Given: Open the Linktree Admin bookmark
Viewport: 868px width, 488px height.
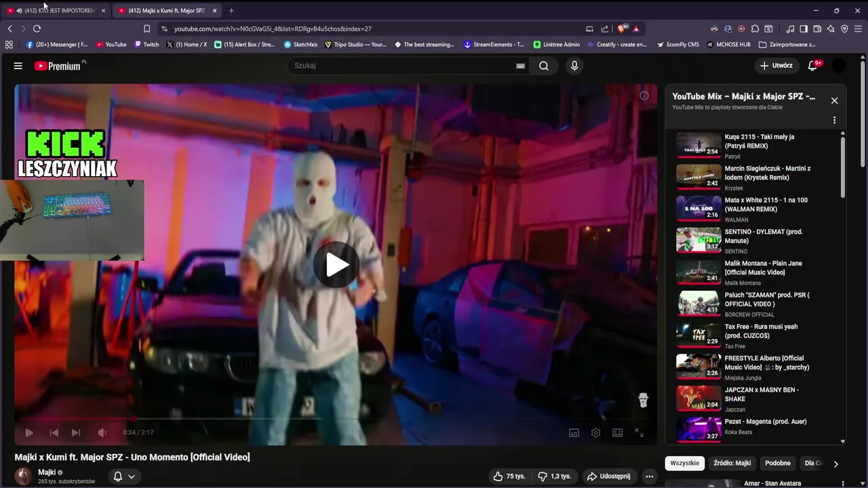Looking at the screenshot, I should pyautogui.click(x=556, y=45).
